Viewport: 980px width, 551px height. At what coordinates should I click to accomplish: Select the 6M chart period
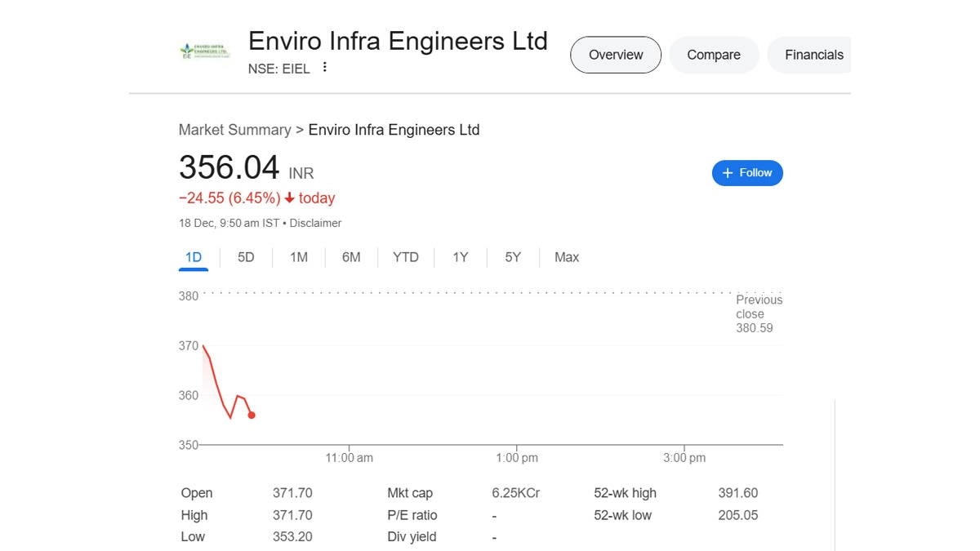click(x=351, y=257)
